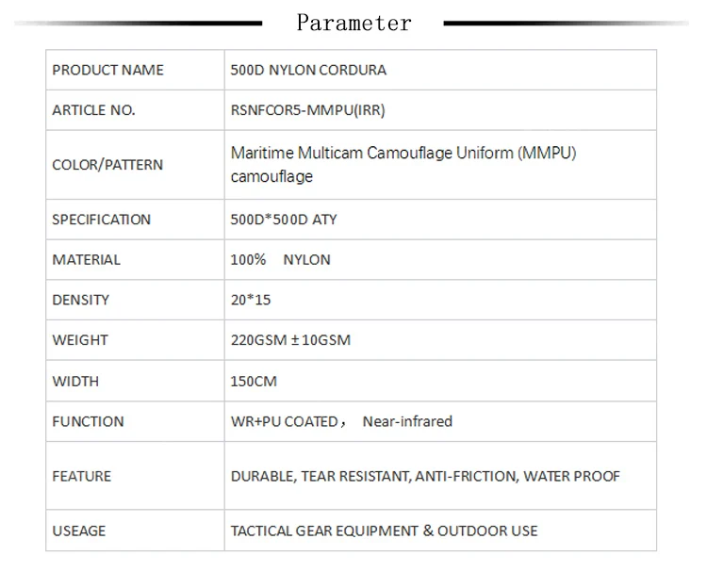The height and width of the screenshot is (588, 707).
Task: Select the PRODUCT NAME label cell
Action: 135,70
